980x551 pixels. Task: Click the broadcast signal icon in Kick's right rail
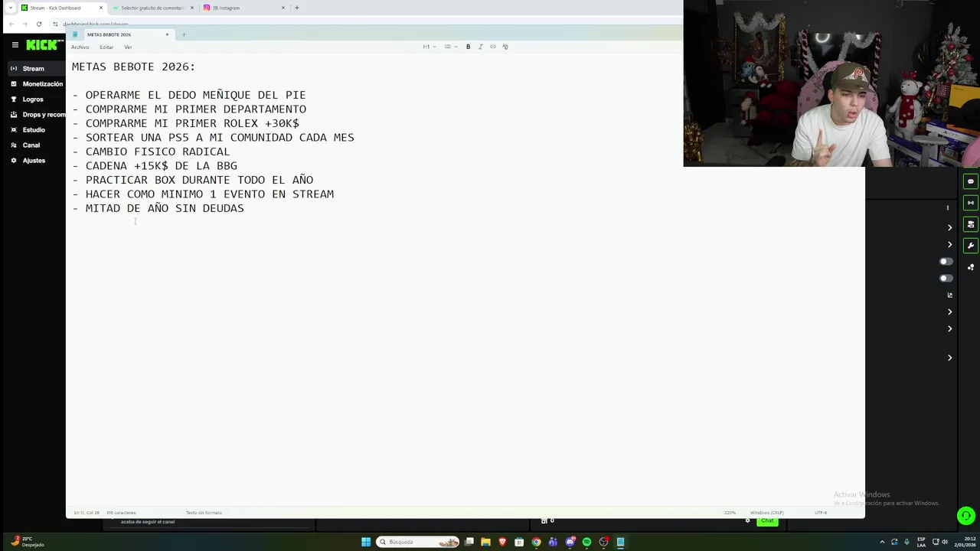coord(971,203)
